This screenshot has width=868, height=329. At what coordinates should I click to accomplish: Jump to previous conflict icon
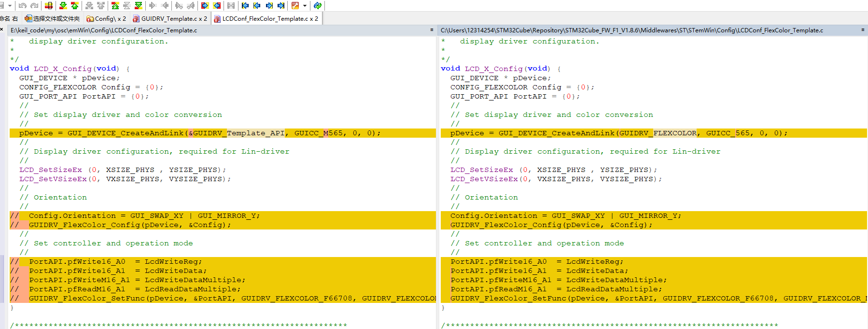(101, 5)
